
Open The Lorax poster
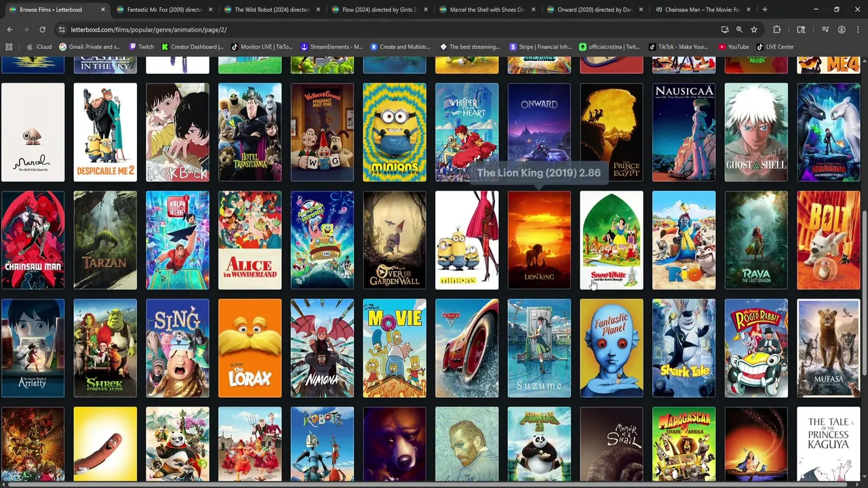point(250,348)
